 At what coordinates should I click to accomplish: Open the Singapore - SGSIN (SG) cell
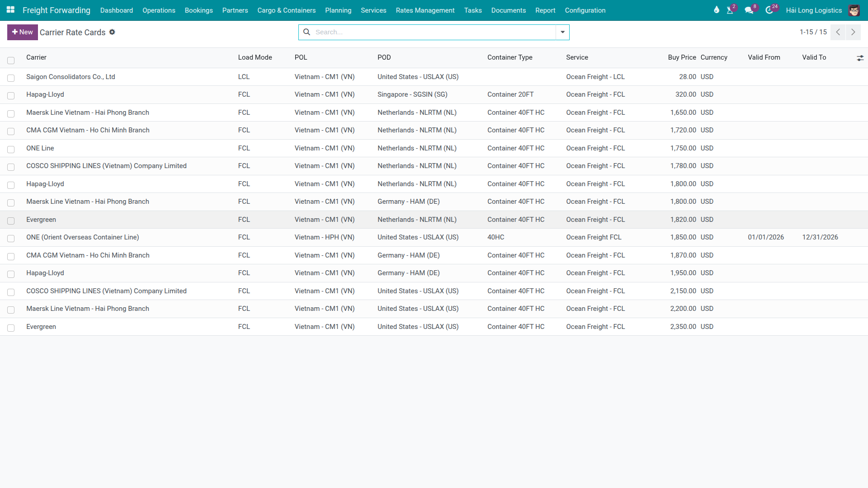(x=412, y=94)
